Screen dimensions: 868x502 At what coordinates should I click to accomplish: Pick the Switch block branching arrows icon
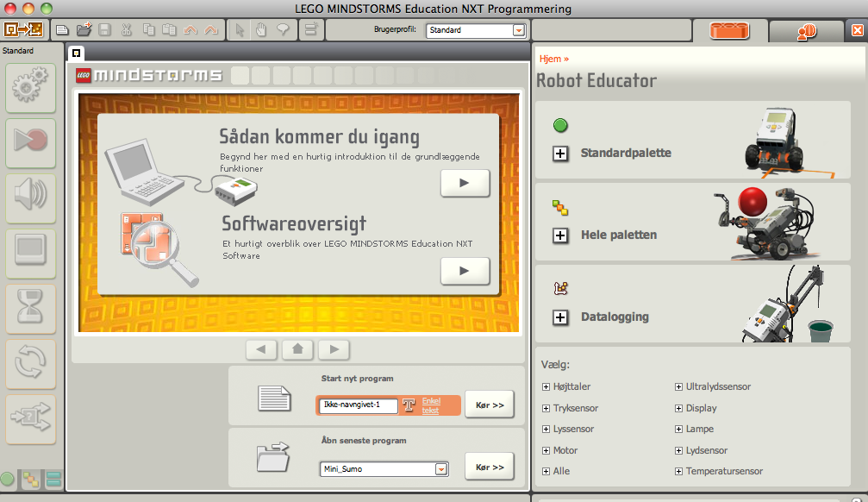(x=30, y=419)
